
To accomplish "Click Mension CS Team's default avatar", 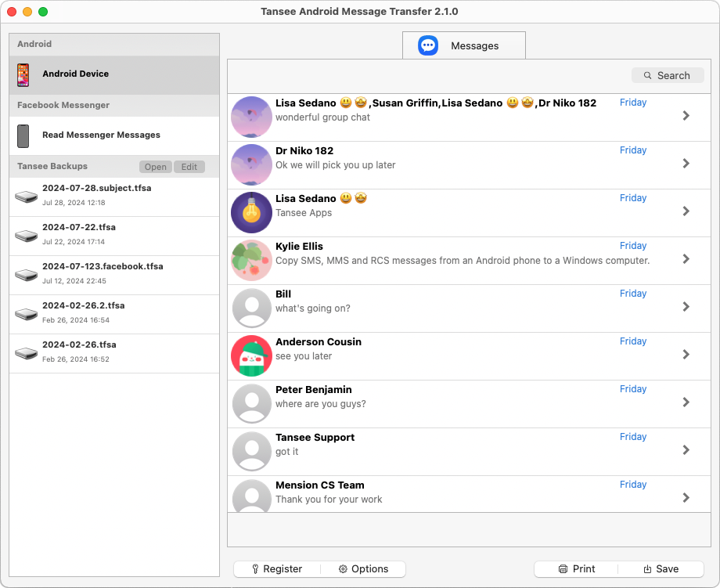I will (x=252, y=496).
